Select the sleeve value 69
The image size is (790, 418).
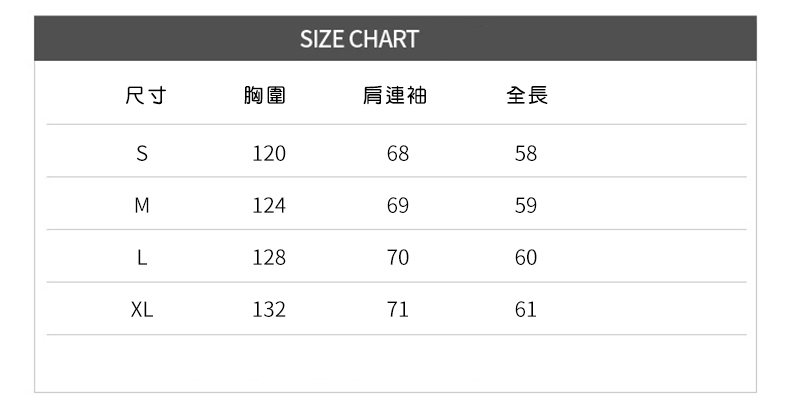(397, 206)
